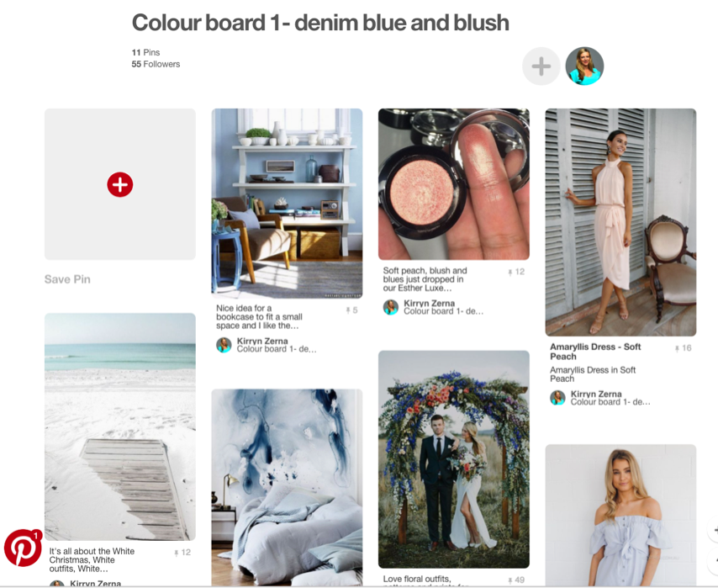Open the blue off-shoulder dress pin
Image resolution: width=718 pixels, height=588 pixels.
coord(620,515)
